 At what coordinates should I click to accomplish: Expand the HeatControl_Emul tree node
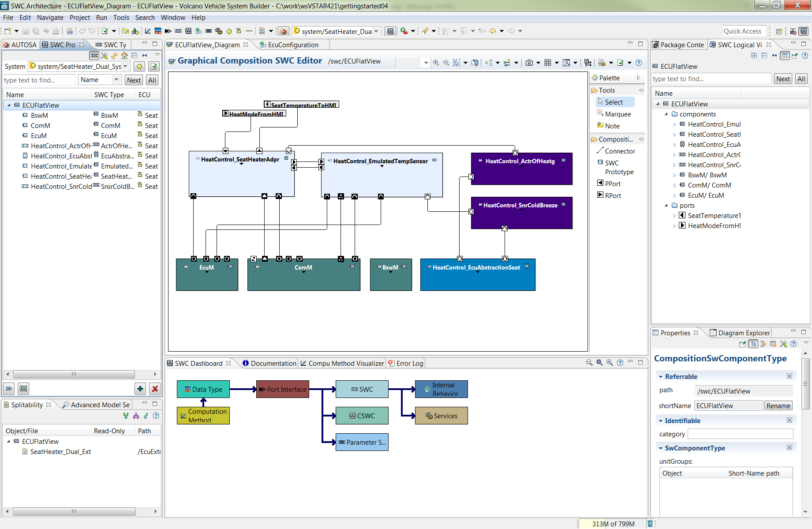[x=675, y=124]
